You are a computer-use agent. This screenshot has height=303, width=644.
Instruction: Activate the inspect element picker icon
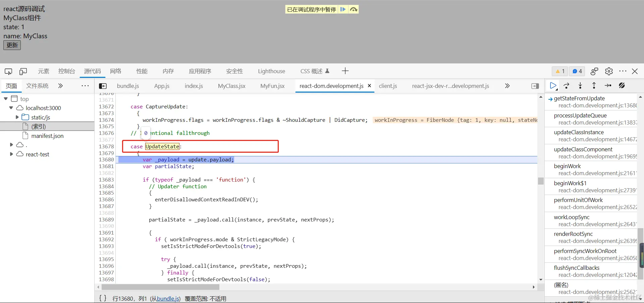[8, 71]
